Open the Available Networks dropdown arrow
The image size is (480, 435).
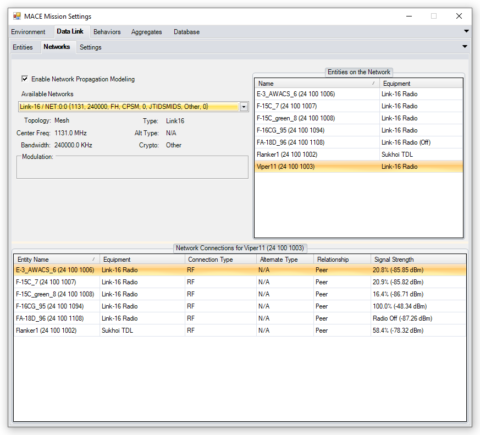click(x=244, y=107)
